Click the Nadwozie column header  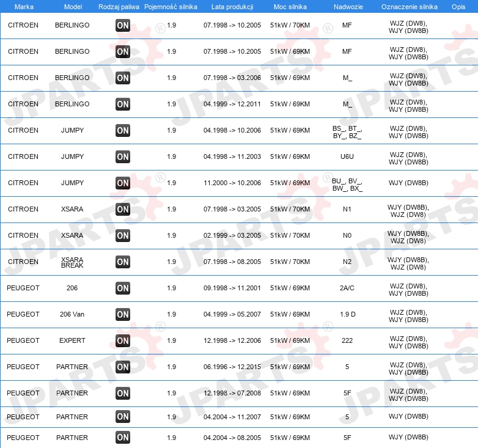coord(348,7)
